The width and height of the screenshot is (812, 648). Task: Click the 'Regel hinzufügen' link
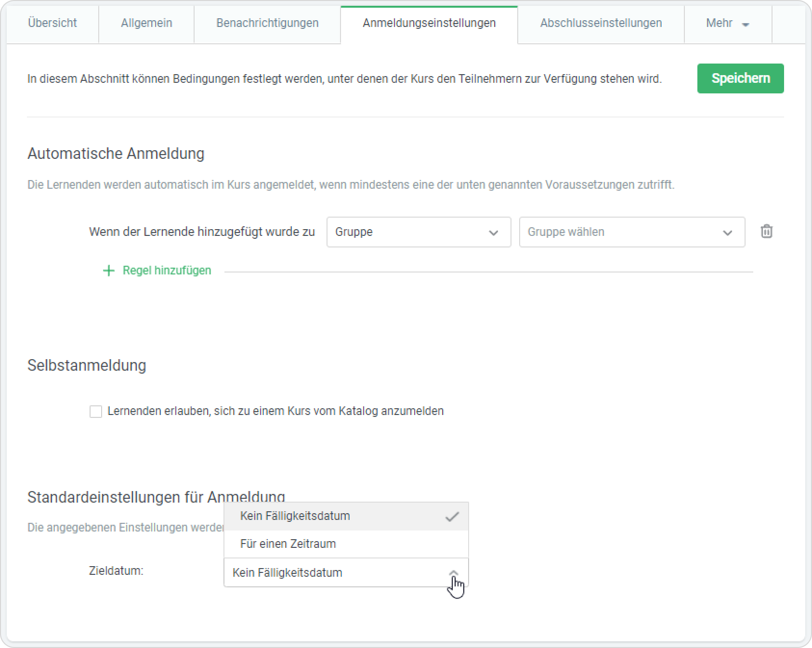tap(167, 271)
